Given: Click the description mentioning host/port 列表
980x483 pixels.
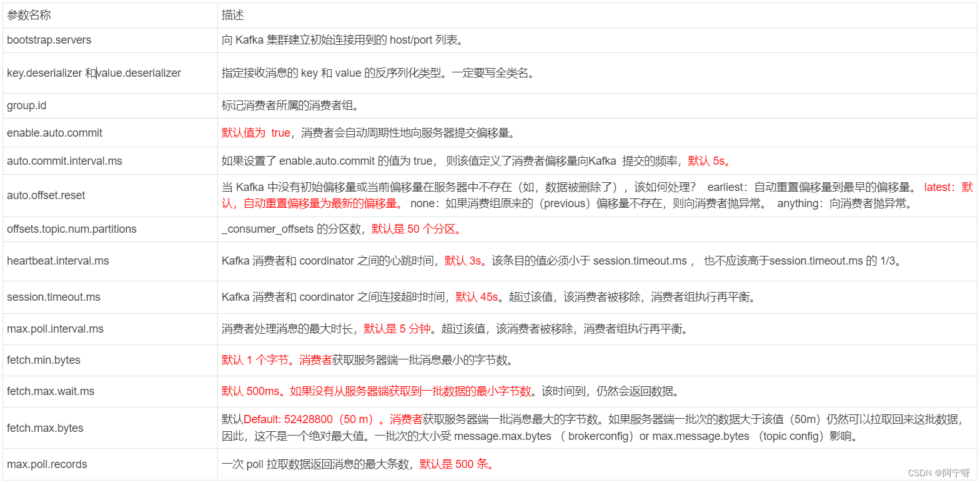Looking at the screenshot, I should [343, 40].
